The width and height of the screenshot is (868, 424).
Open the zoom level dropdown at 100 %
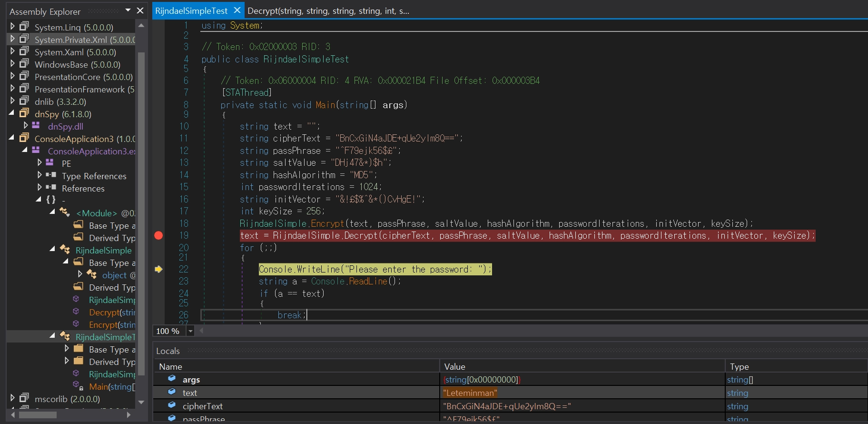point(190,331)
